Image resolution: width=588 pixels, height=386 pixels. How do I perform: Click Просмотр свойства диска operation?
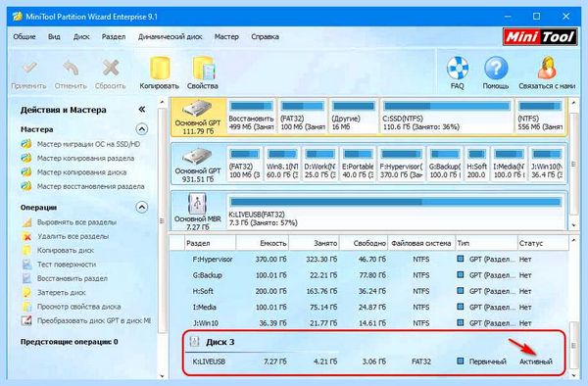coord(78,307)
